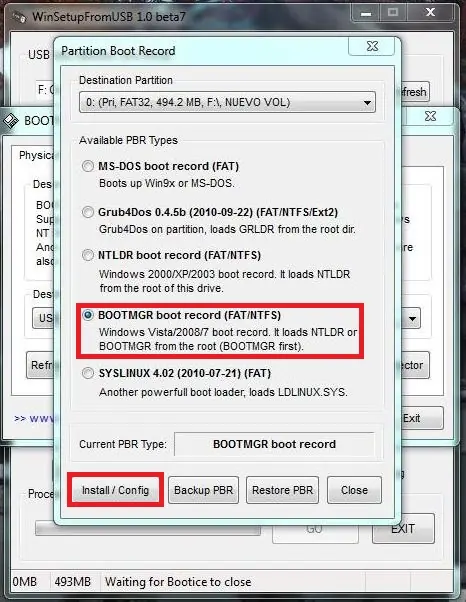This screenshot has height=602, width=466.
Task: Click the Backup PBR button
Action: click(203, 490)
